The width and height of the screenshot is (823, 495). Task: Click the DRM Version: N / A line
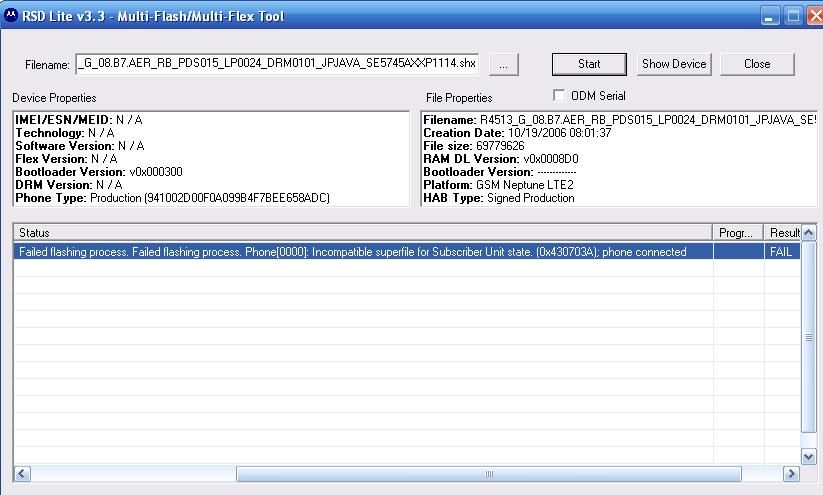(69, 185)
